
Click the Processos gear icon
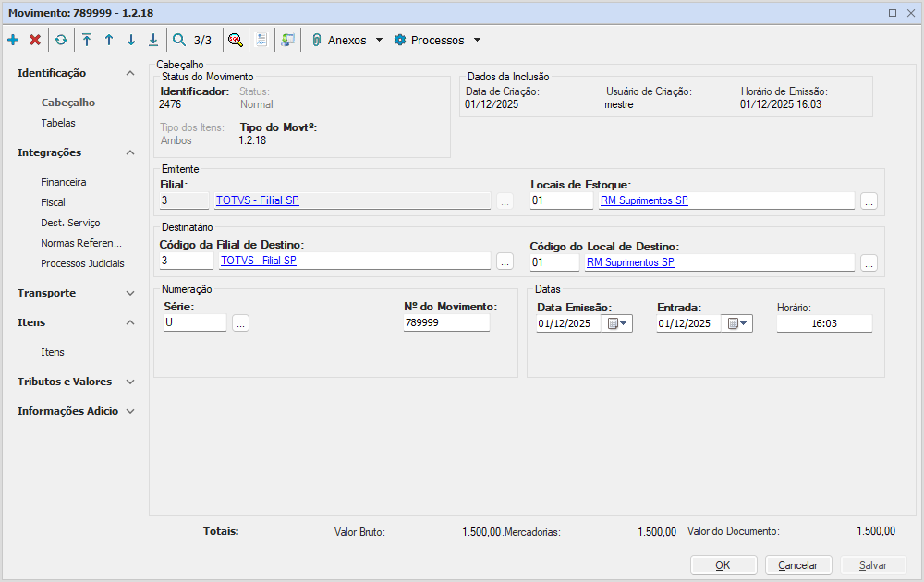(x=400, y=40)
